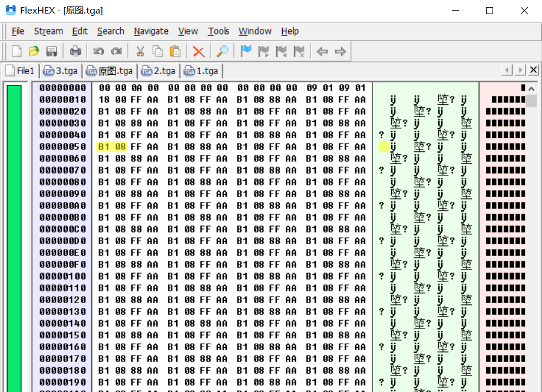Click the yellow highlighted cell in text pane
The height and width of the screenshot is (392, 542).
coord(384,147)
